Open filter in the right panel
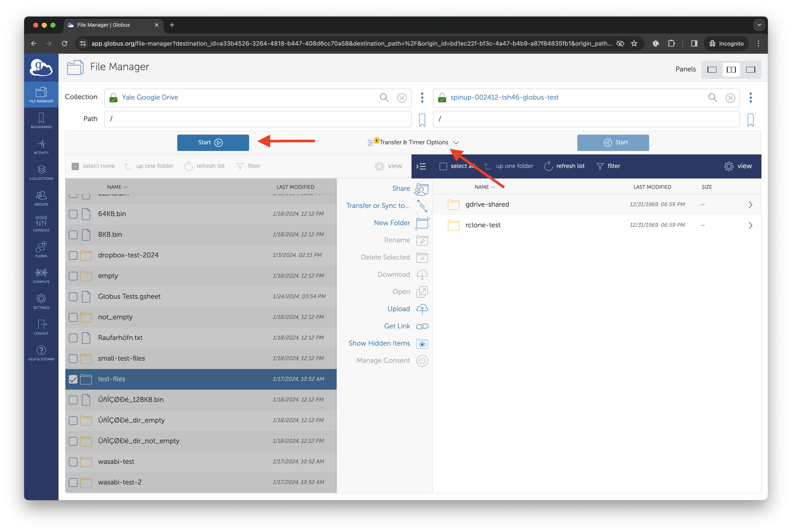 pyautogui.click(x=608, y=166)
